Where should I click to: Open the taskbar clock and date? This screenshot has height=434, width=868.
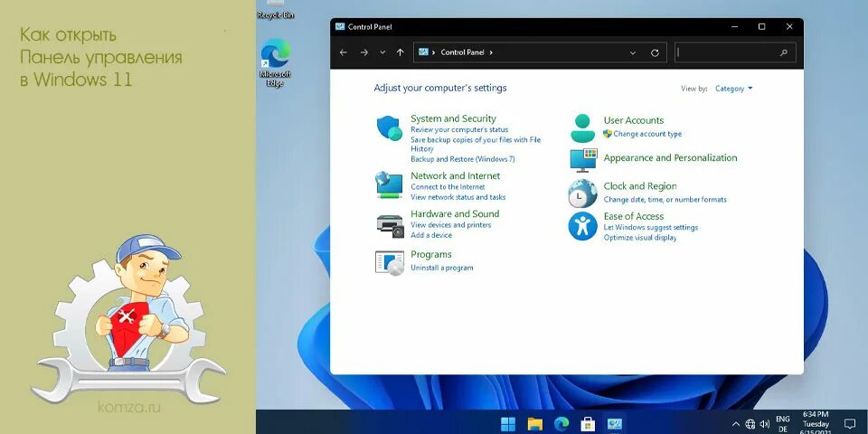click(x=816, y=424)
